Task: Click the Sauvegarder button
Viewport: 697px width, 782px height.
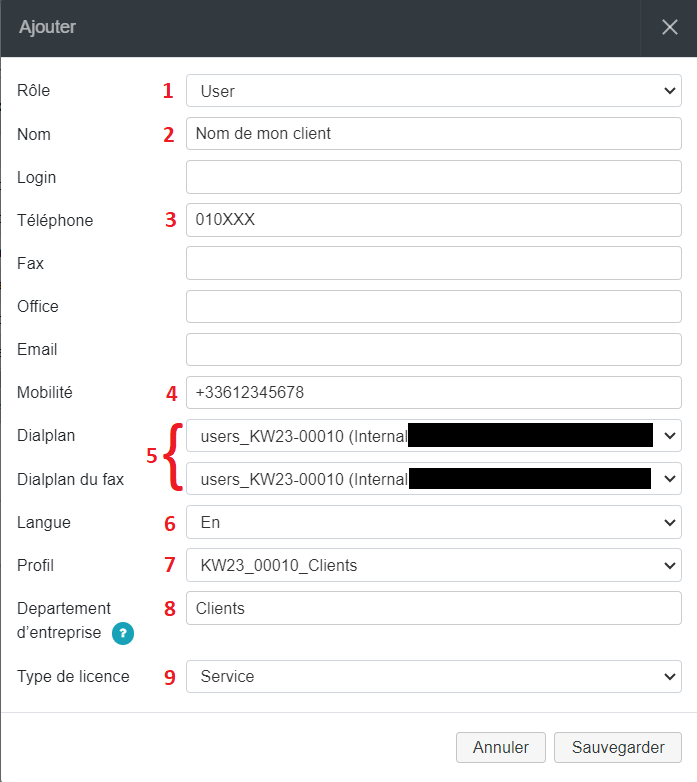Action: (617, 747)
